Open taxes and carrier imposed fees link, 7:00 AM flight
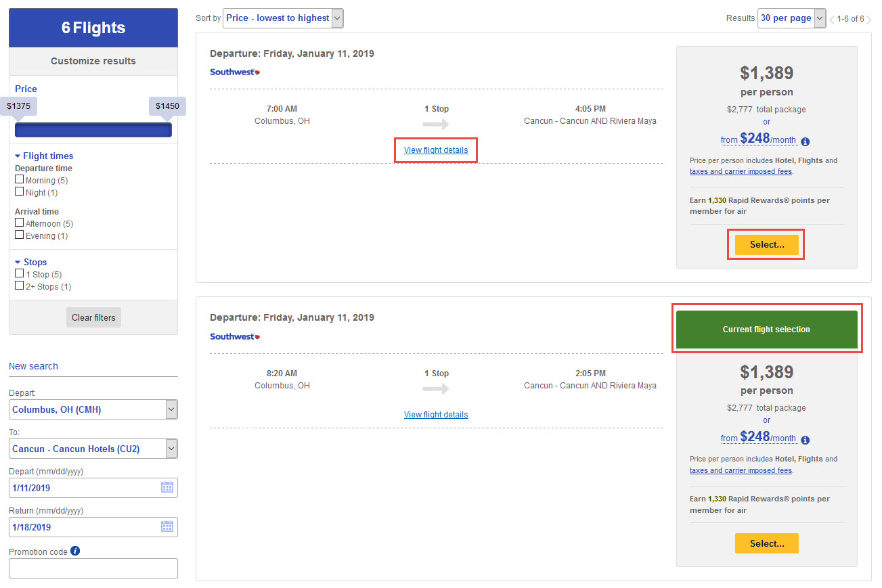This screenshot has height=588, width=882. [741, 171]
